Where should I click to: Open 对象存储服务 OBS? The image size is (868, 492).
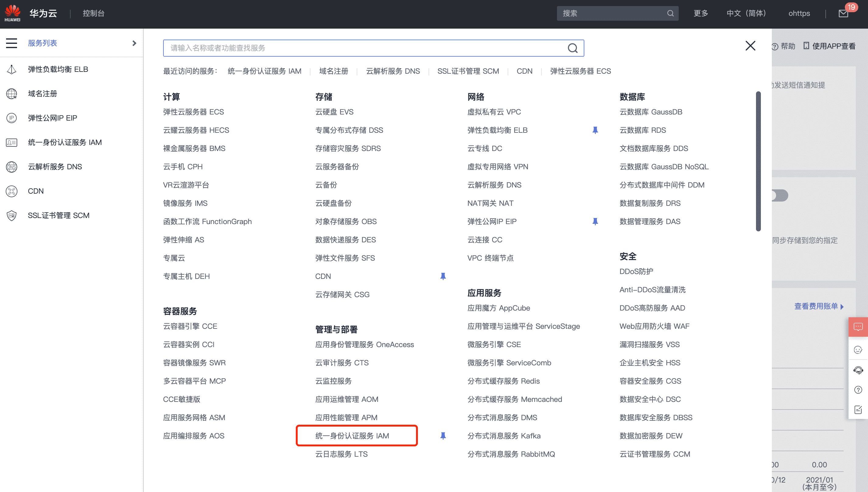tap(346, 221)
